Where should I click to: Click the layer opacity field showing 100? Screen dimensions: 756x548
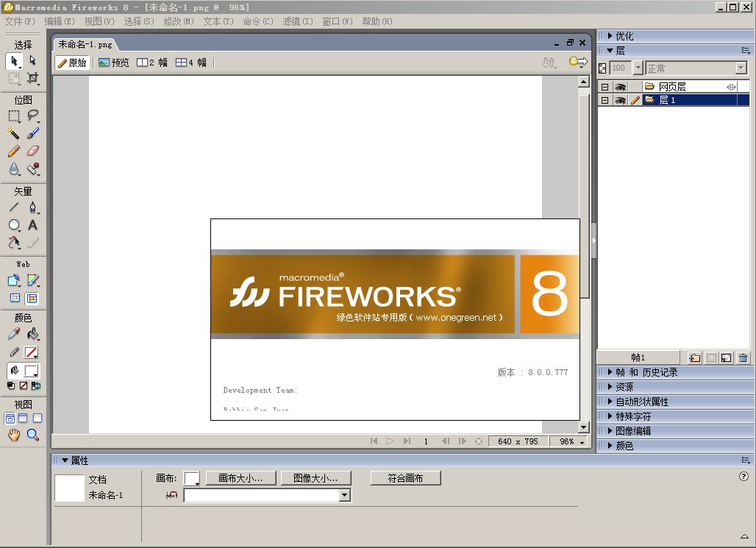pos(621,68)
